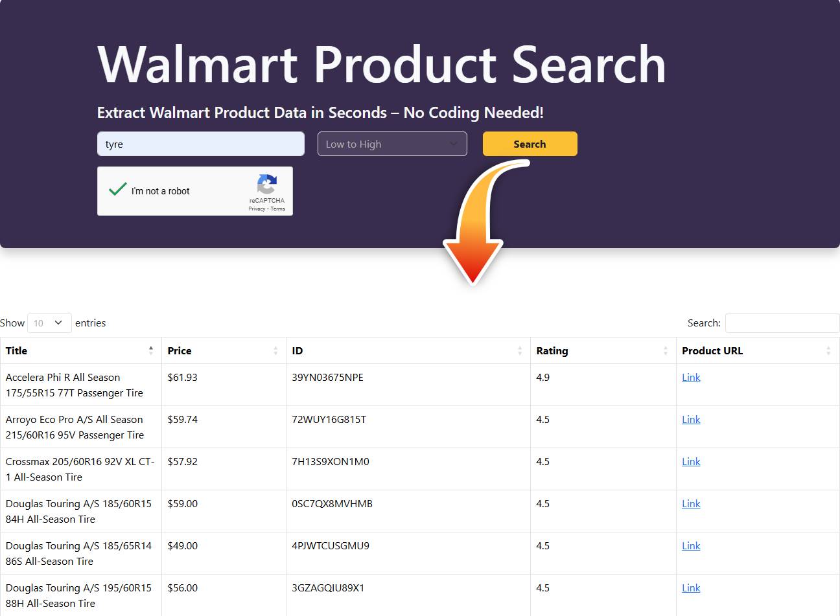
Task: Focus the product keyword field containing tyre
Action: pos(201,144)
